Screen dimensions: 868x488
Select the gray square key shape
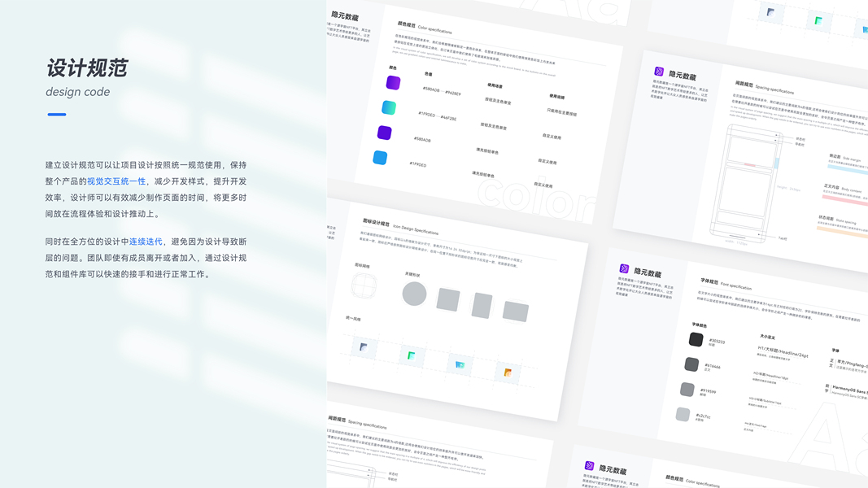(x=448, y=299)
